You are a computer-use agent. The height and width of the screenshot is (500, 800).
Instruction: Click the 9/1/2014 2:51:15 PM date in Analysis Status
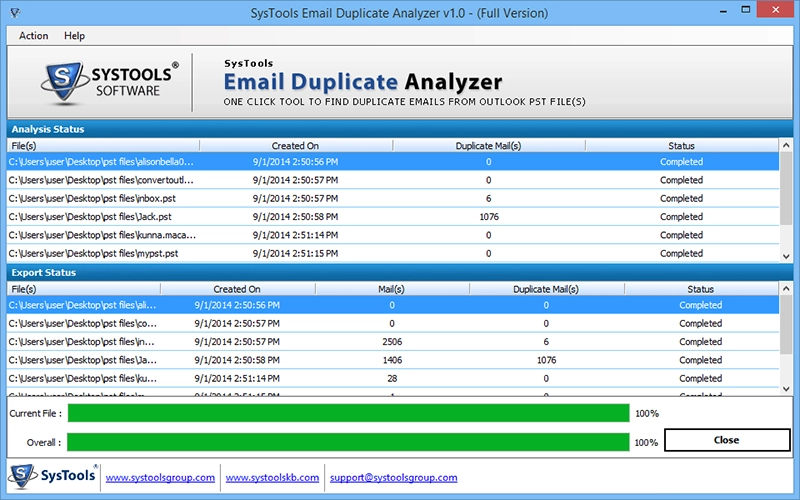[295, 254]
